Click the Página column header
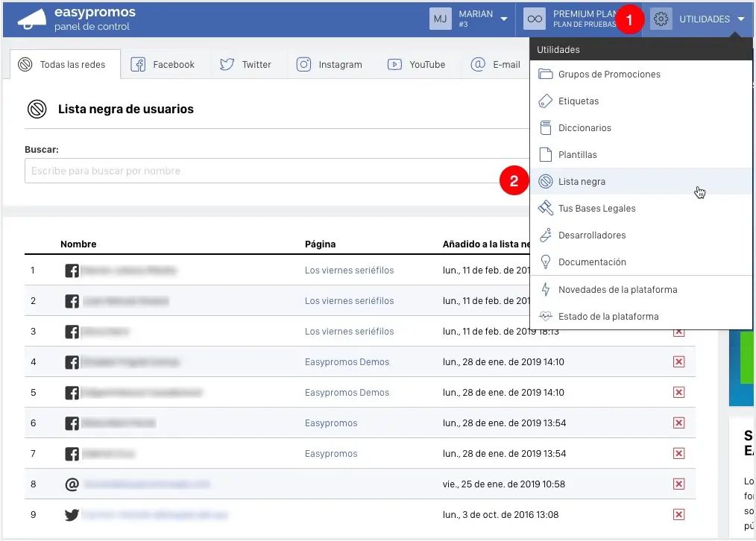Screen dimensions: 756x541 click(x=320, y=244)
